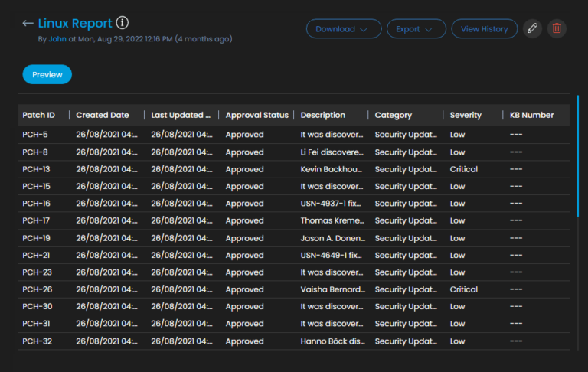This screenshot has width=588, height=372.
Task: Select the PCH-13 patch row
Action: pos(37,169)
